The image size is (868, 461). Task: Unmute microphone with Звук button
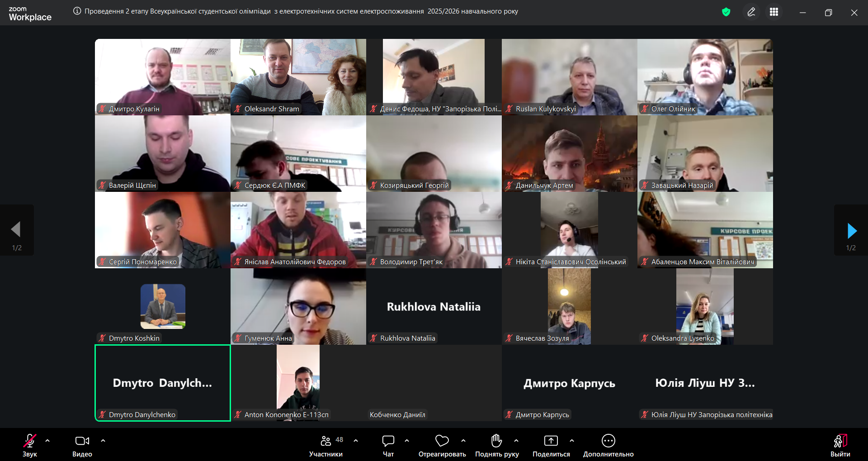[x=30, y=446]
